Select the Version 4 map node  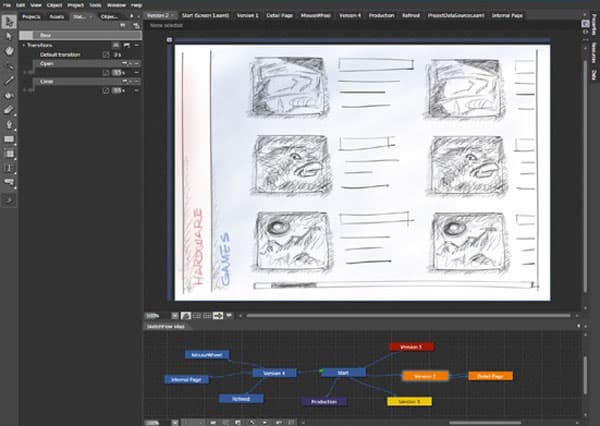click(x=274, y=373)
